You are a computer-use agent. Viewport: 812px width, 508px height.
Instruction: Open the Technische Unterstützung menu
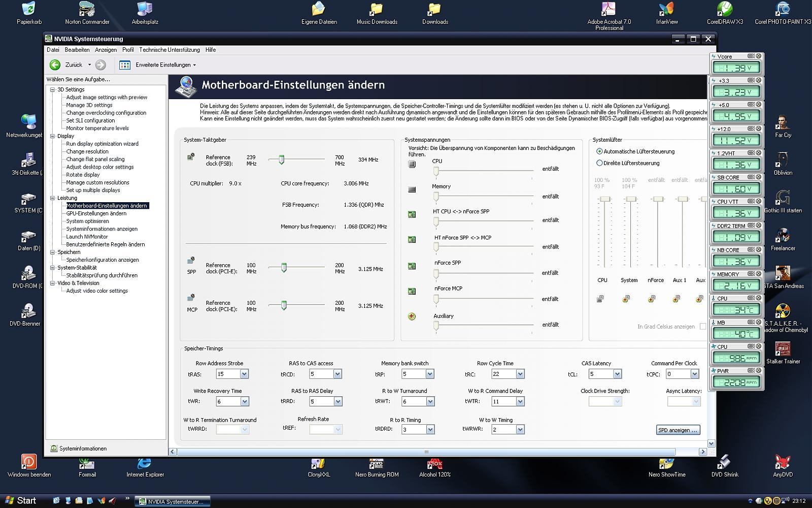170,50
